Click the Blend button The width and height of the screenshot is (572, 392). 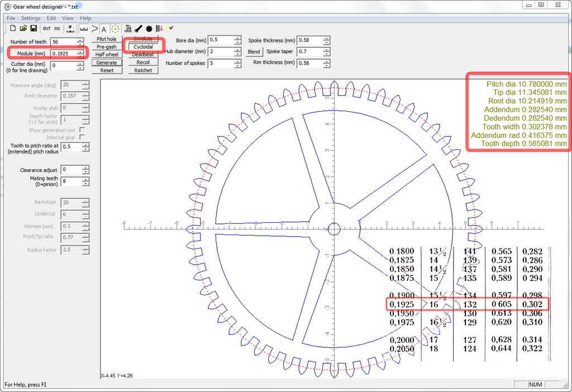254,52
